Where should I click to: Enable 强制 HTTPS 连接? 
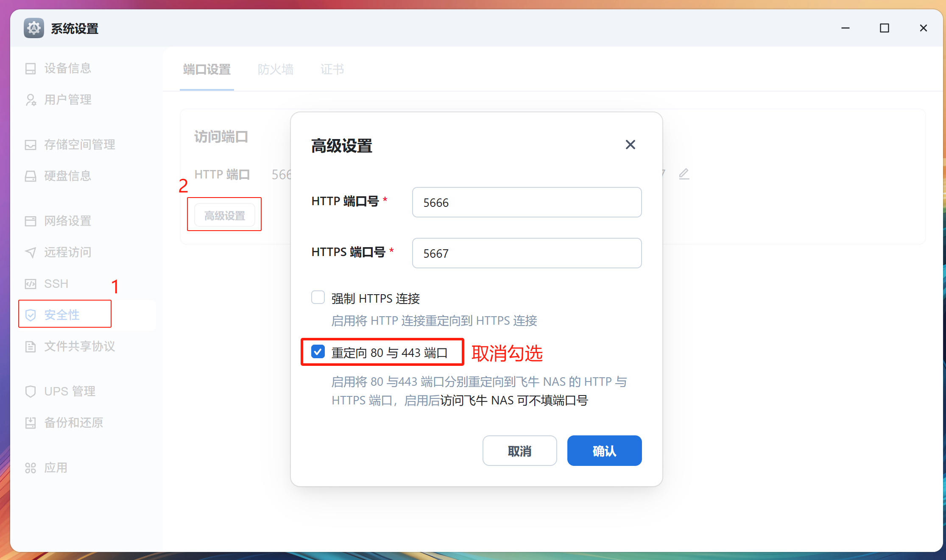tap(318, 297)
